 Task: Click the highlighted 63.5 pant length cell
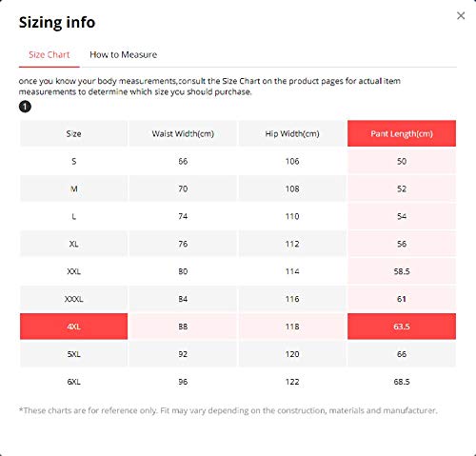402,327
